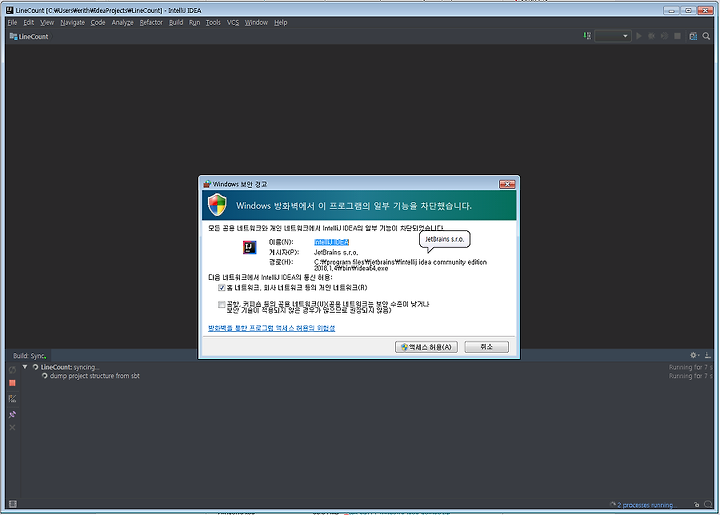The height and width of the screenshot is (515, 720).
Task: Open the Tools menu
Action: pyautogui.click(x=213, y=22)
